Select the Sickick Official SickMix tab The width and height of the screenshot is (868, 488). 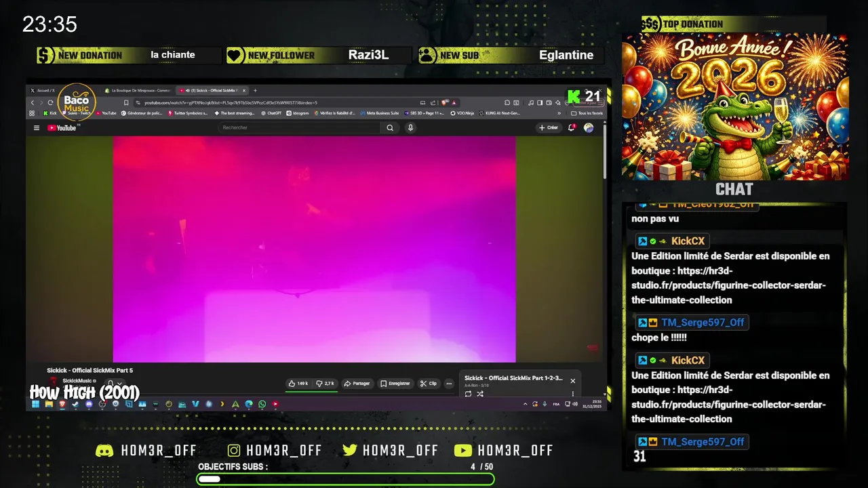(x=213, y=90)
